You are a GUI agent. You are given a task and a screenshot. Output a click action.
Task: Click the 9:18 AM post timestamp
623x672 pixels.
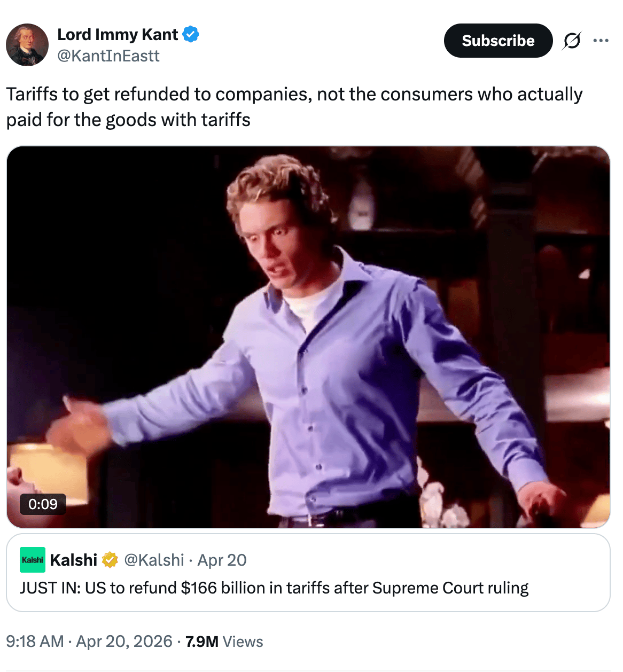[35, 641]
